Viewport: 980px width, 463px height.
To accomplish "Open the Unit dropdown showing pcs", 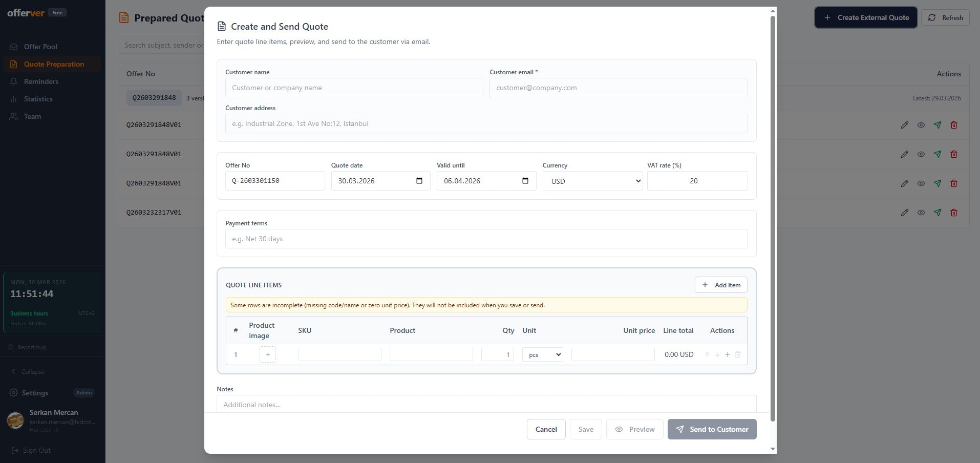I will point(542,354).
